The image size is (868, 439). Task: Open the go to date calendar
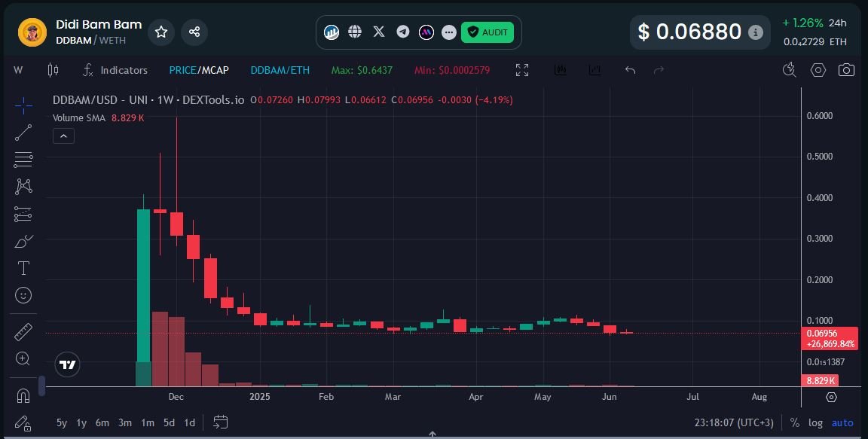[220, 422]
